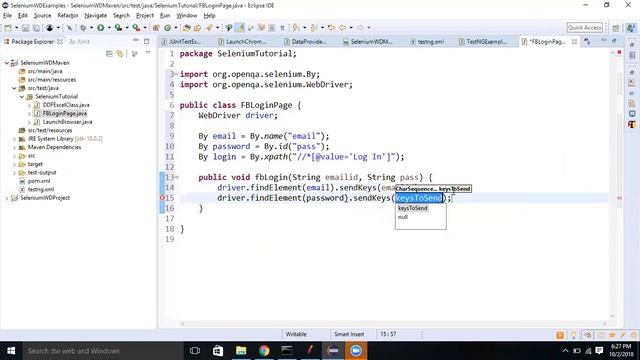640x360 pixels.
Task: Expand the SeleniumWDProject project
Action: click(7, 198)
